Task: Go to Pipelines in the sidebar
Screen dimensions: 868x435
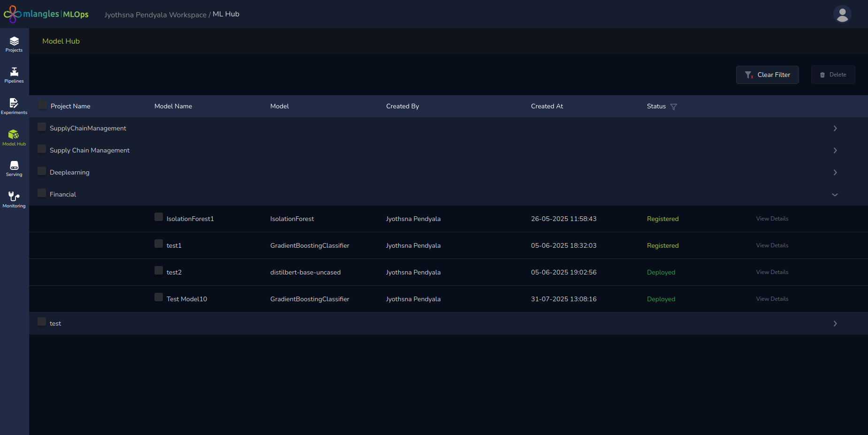Action: tap(14, 75)
